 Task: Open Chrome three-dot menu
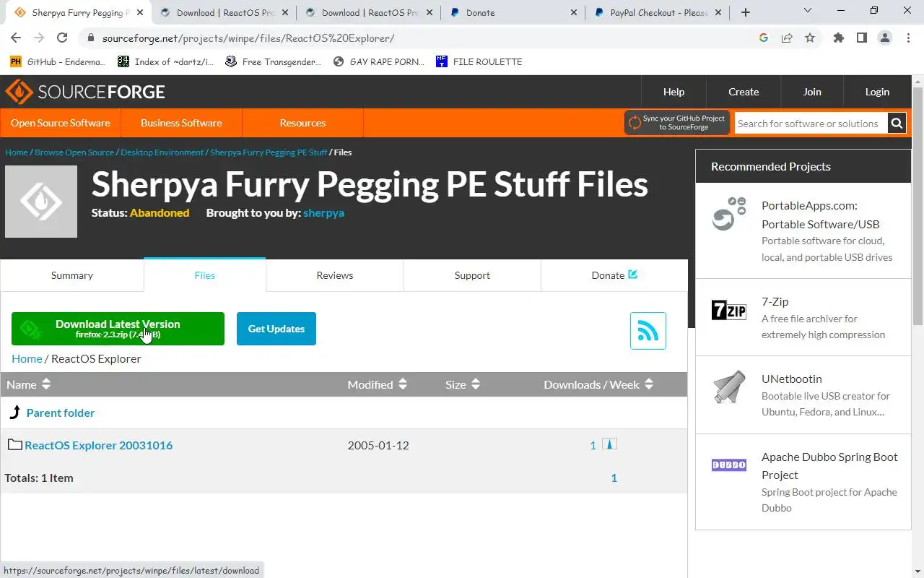(908, 38)
